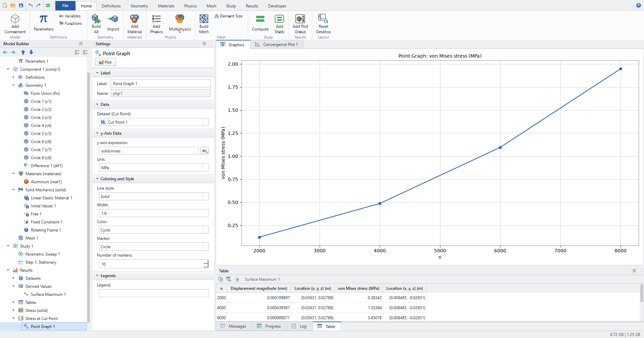
Task: Open the Add Material icon
Action: click(135, 19)
